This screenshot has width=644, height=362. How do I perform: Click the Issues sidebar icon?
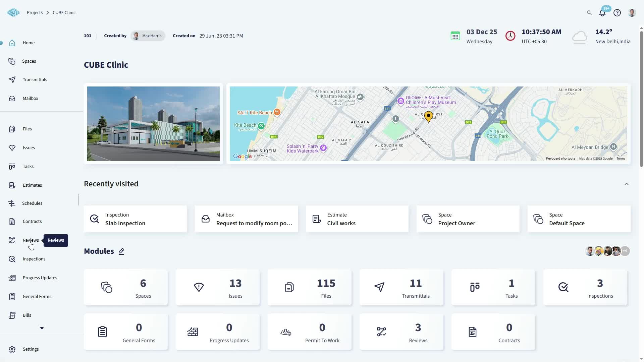pyautogui.click(x=12, y=148)
